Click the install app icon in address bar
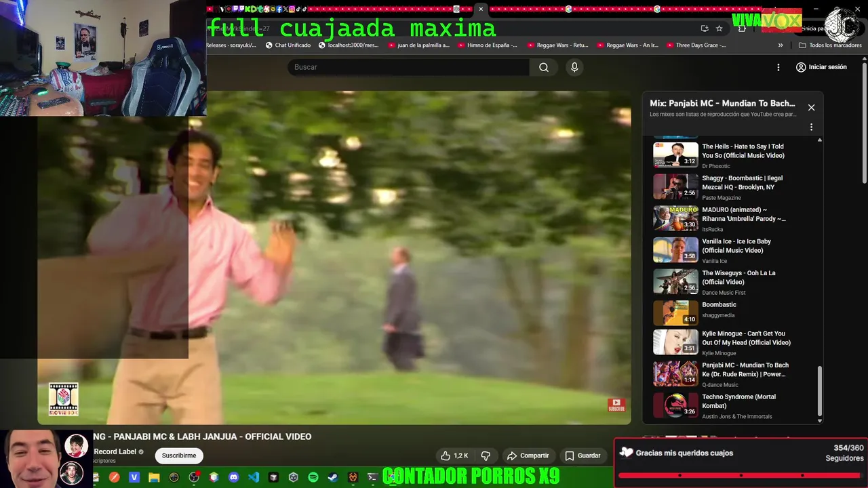 coord(705,28)
